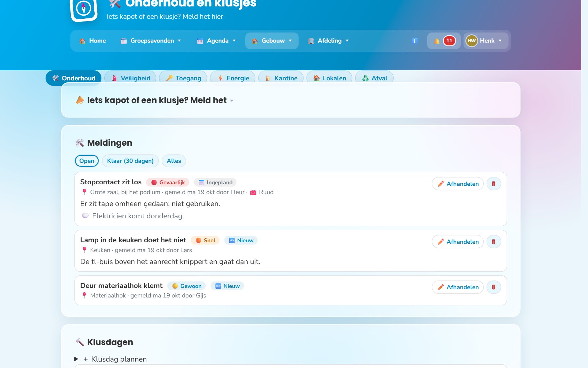Screen dimensions: 588x368
Task: Click the toolbox icon before Ruud
Action: (x=253, y=192)
